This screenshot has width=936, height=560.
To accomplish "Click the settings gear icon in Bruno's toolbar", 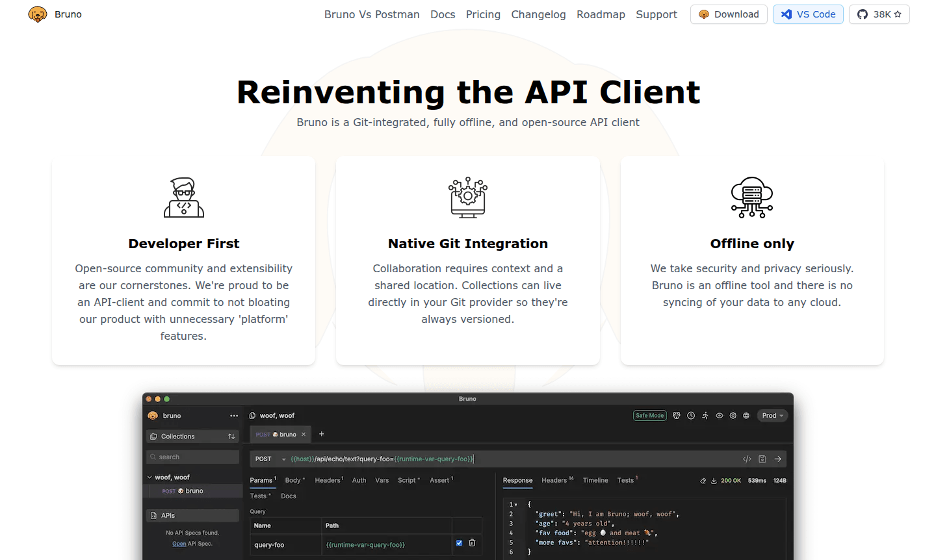I will point(733,415).
